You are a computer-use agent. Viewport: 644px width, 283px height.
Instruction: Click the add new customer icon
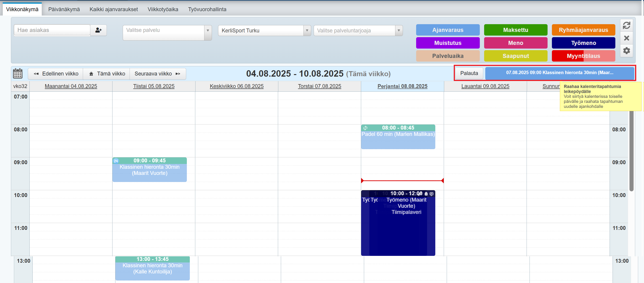pyautogui.click(x=98, y=30)
